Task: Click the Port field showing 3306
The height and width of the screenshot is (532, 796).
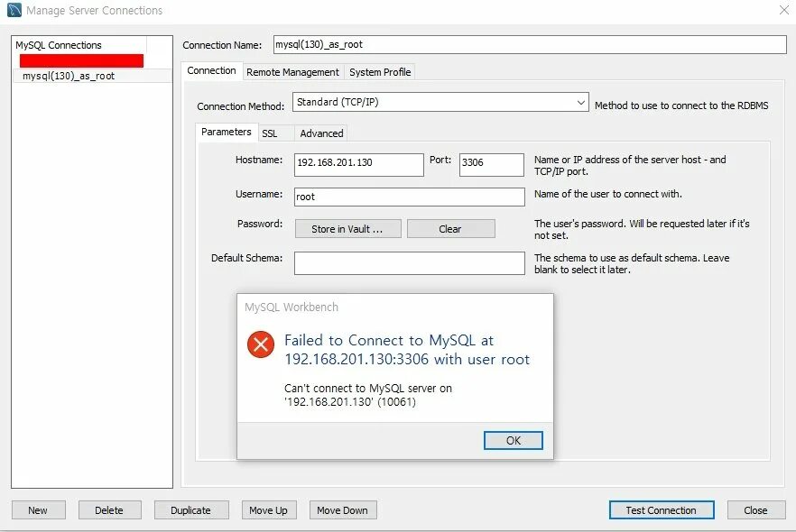Action: (x=491, y=165)
